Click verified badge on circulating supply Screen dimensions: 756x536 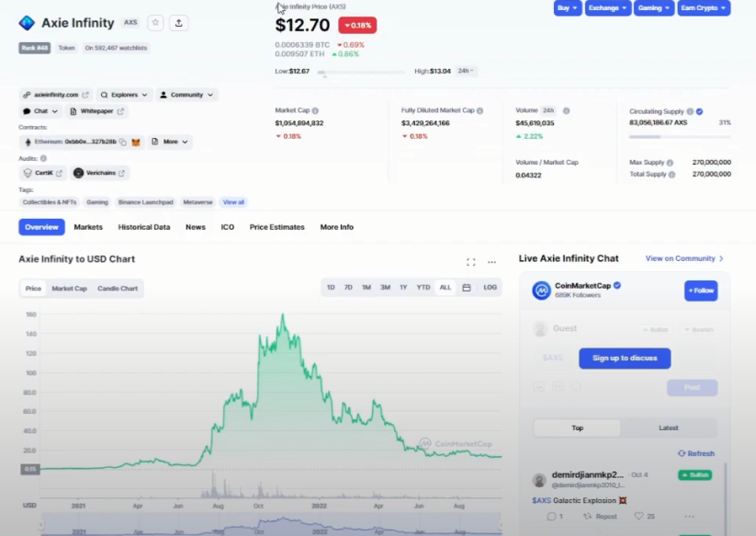[700, 111]
